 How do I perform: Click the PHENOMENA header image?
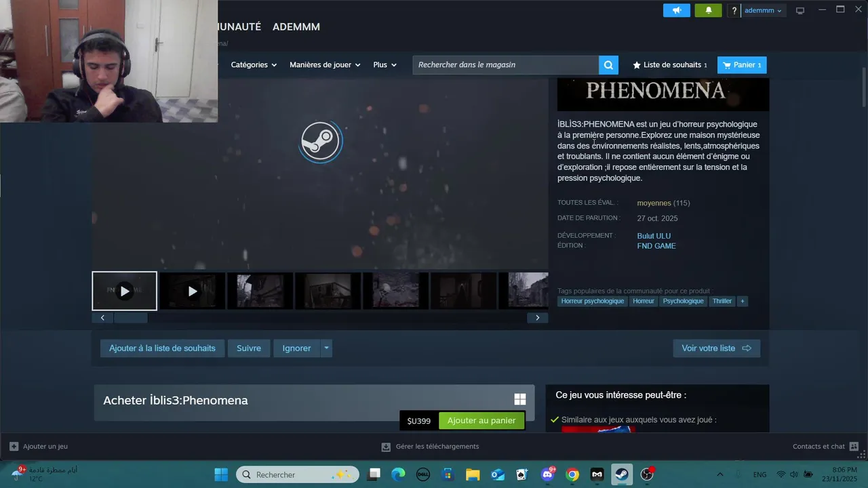(x=663, y=94)
